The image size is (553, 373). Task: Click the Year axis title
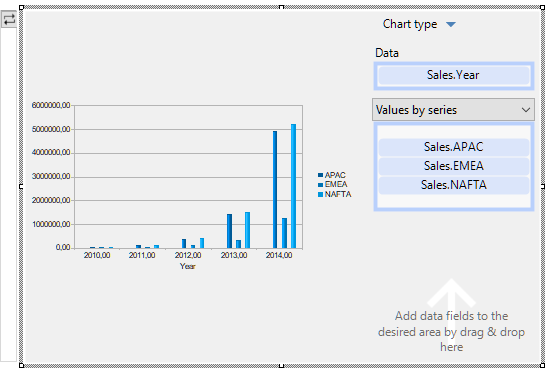188,266
